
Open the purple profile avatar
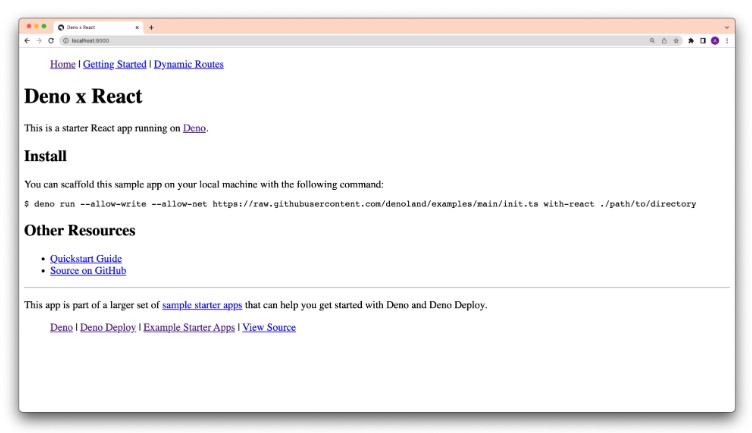tap(715, 41)
